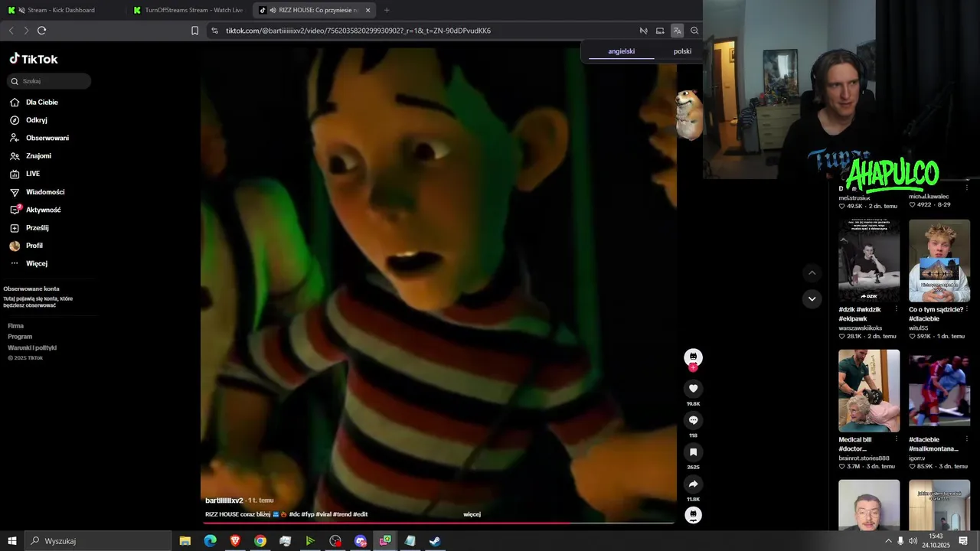Open Prześlij upload page
Viewport: 980px width, 551px height.
(x=29, y=228)
